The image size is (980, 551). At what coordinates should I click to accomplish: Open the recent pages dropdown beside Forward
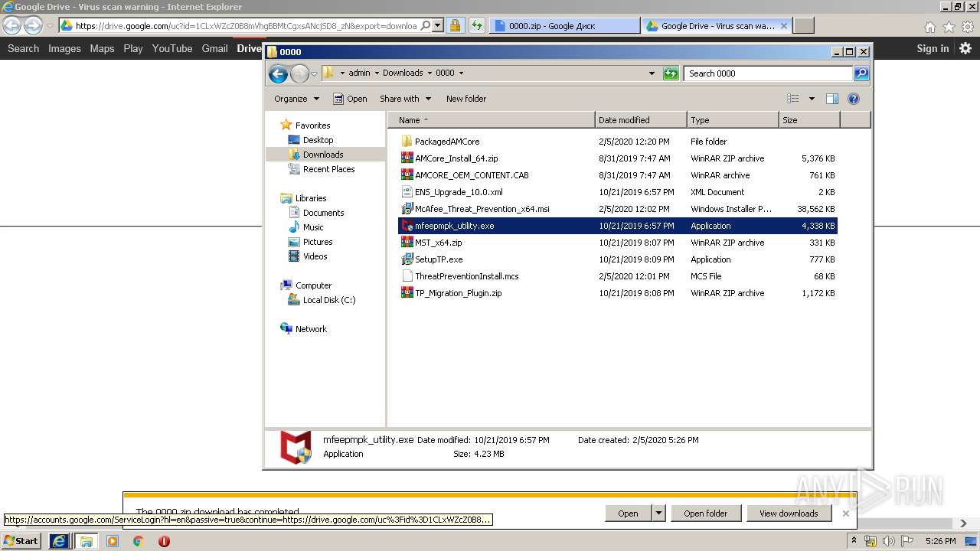click(314, 74)
